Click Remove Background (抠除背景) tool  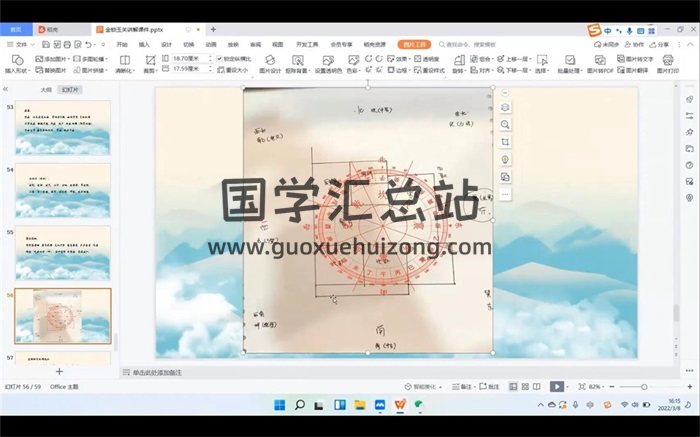(297, 64)
